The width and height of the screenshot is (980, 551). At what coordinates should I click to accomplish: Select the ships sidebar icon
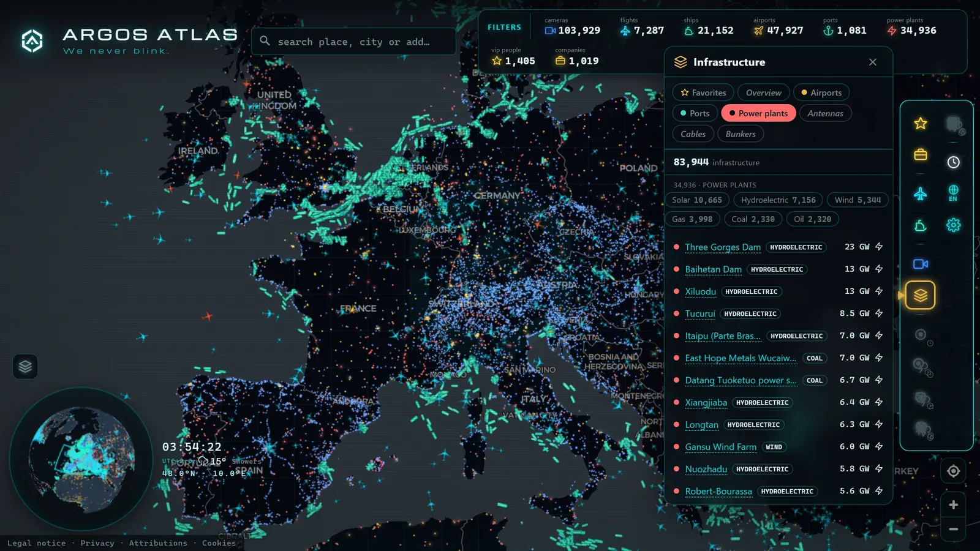(x=921, y=225)
